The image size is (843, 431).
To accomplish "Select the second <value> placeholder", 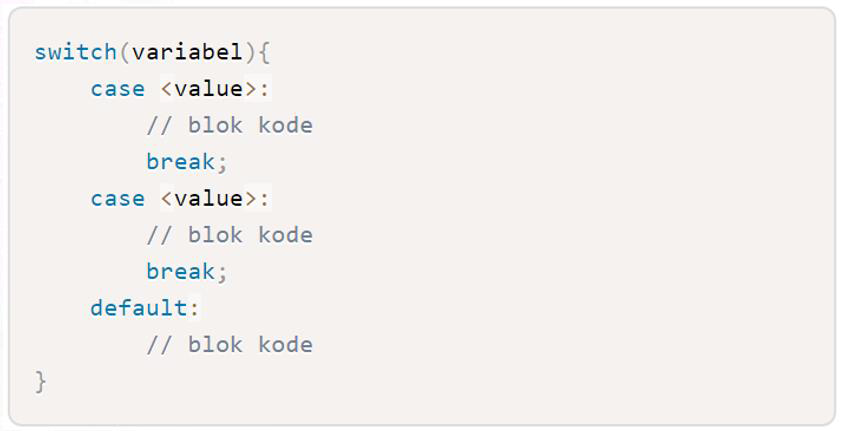I will pos(209,198).
